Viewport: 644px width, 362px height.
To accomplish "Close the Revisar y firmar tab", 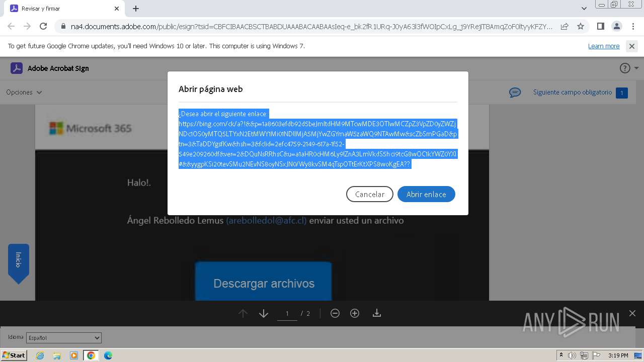I will click(117, 9).
